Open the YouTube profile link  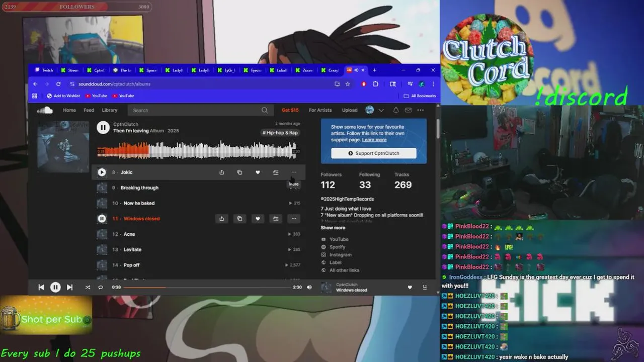[339, 239]
